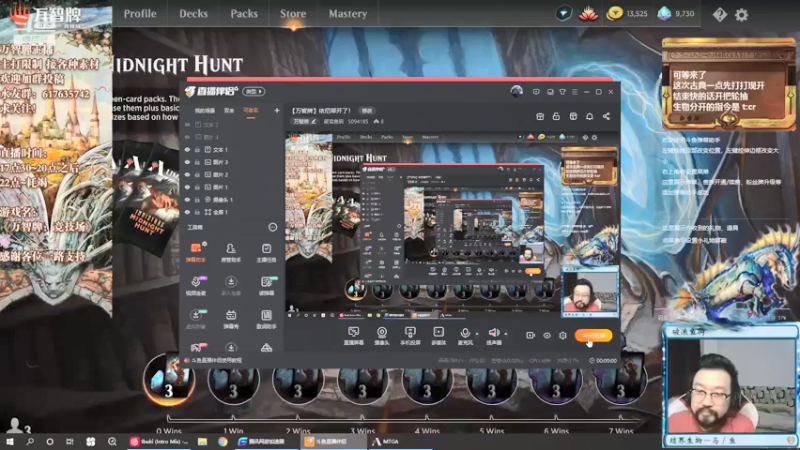Open the MTGA Packs tab
The width and height of the screenshot is (800, 450).
pos(244,14)
